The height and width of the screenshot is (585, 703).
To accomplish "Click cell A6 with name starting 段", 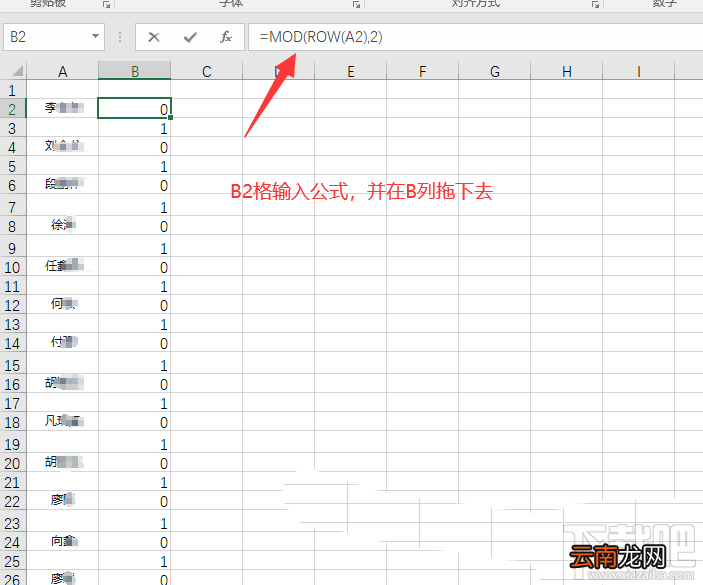I will click(x=62, y=185).
